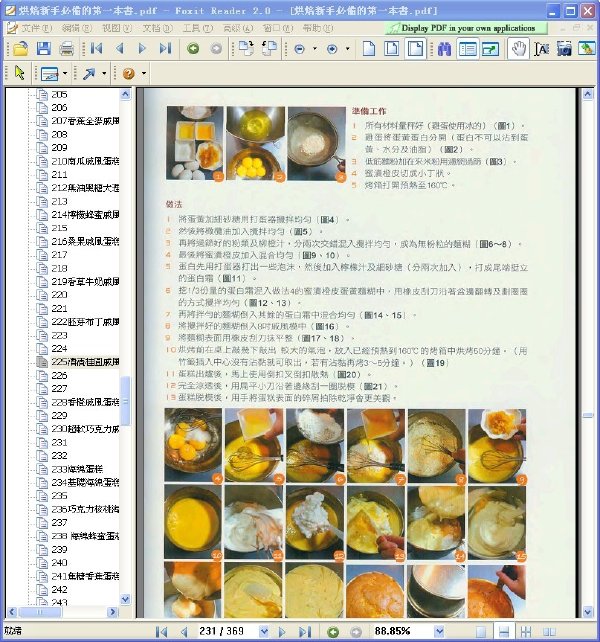The height and width of the screenshot is (642, 600).
Task: Rotate page clockwise icon
Action: [246, 49]
